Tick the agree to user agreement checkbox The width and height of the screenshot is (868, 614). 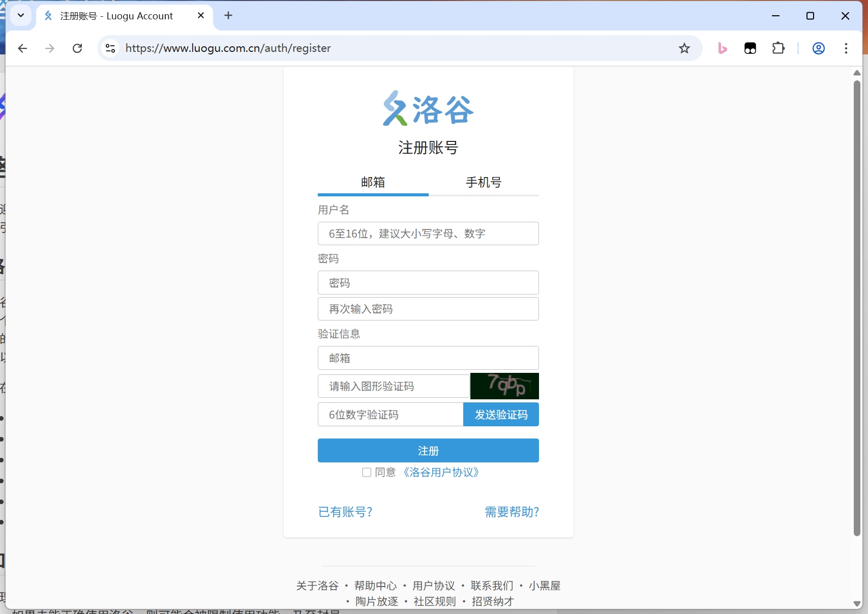pyautogui.click(x=367, y=473)
